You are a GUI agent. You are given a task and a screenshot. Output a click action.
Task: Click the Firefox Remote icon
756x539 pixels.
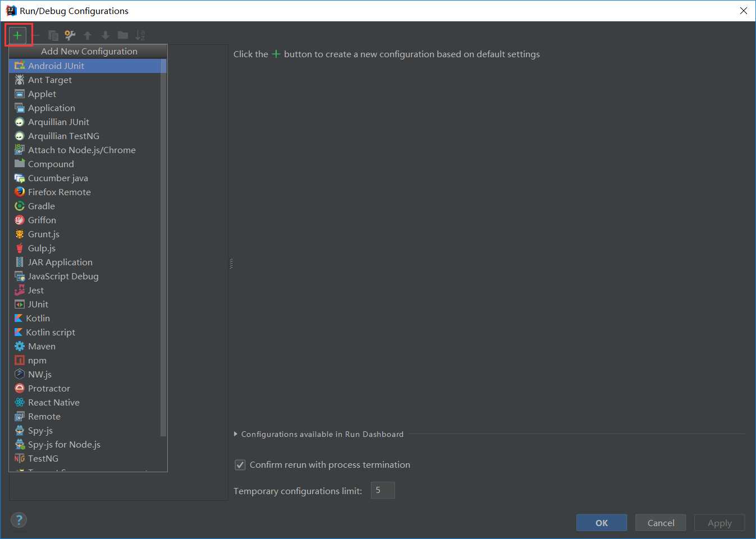coord(20,192)
